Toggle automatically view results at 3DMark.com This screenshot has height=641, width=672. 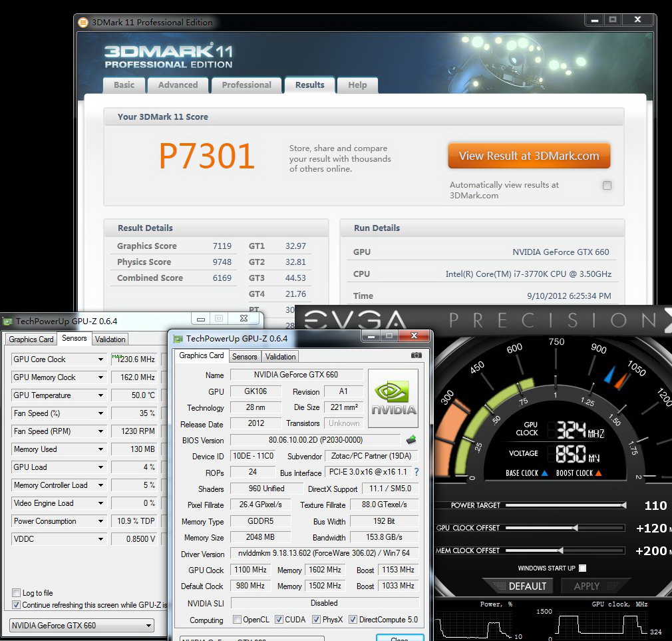click(607, 185)
